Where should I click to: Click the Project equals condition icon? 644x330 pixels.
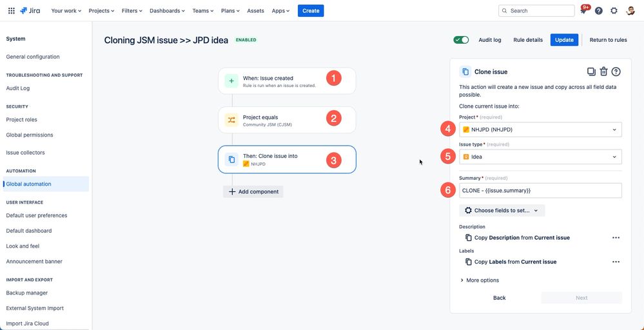[231, 120]
